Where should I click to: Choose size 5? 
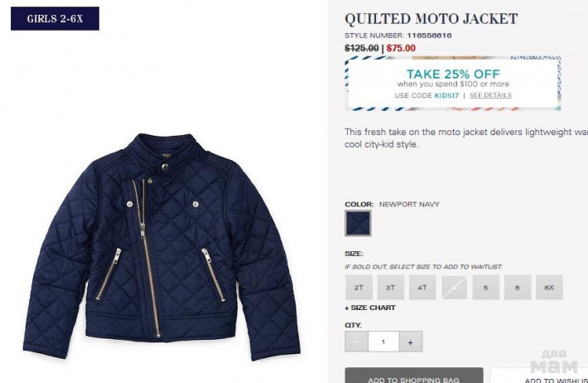[486, 287]
